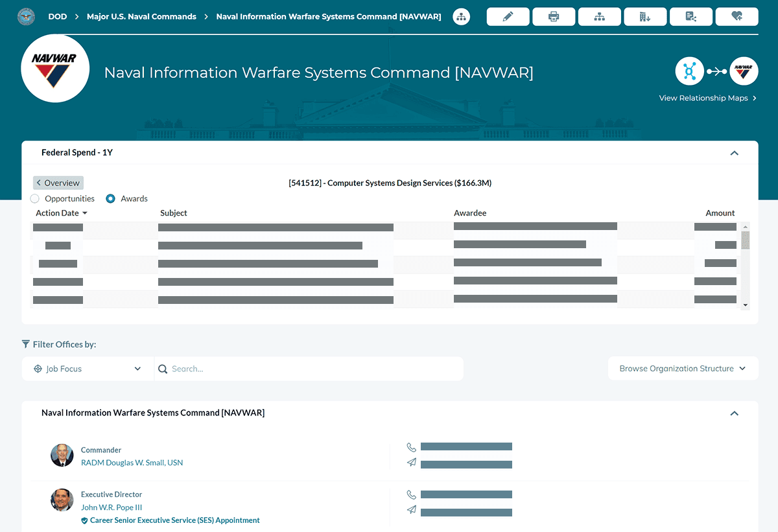Screen dimensions: 778x532
Task: Click the filter funnel icon
Action: point(26,344)
